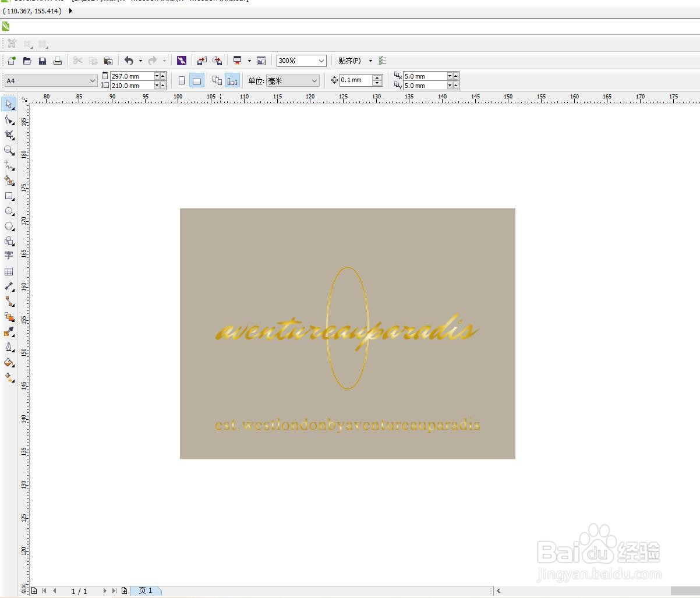
Task: Click the nudge distance 0.1 mm field
Action: click(356, 80)
